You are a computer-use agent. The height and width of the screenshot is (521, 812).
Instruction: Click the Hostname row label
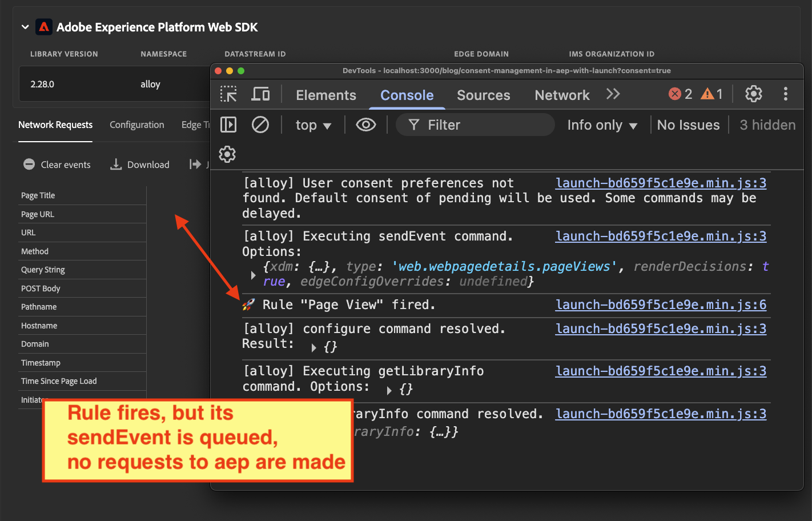[39, 326]
